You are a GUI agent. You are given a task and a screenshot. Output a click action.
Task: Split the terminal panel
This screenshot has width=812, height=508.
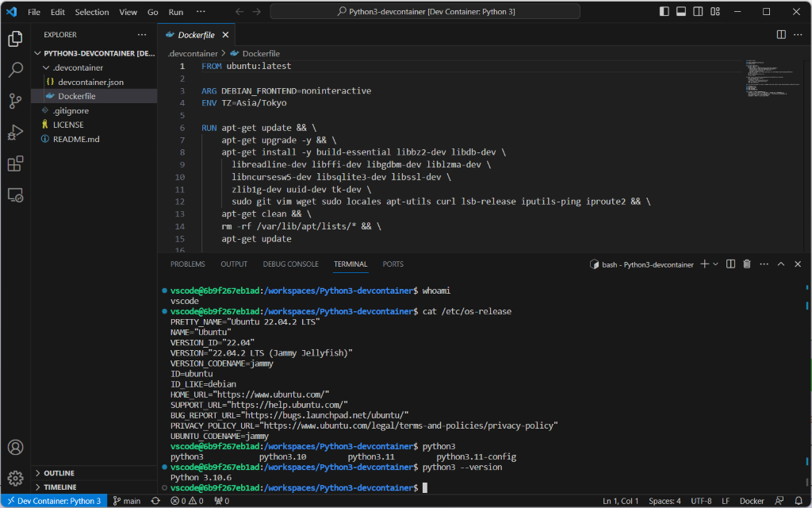tap(730, 264)
